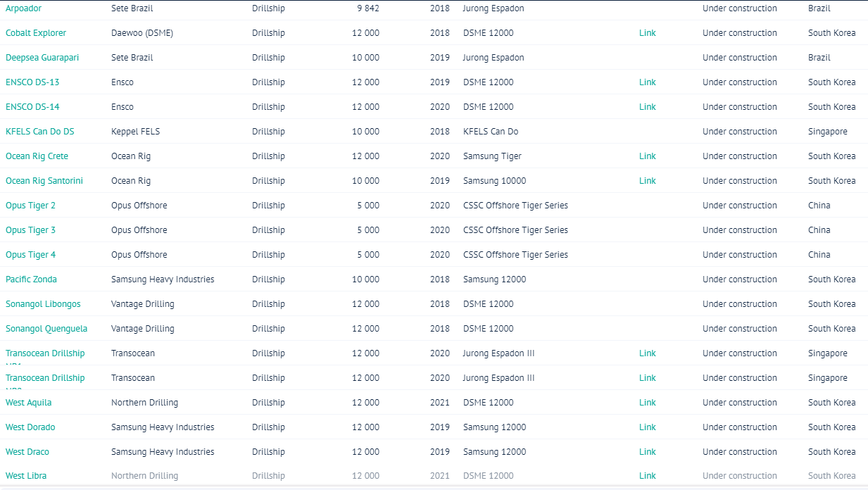This screenshot has width=868, height=490.
Task: Click the Link in West Libra row
Action: coord(647,476)
